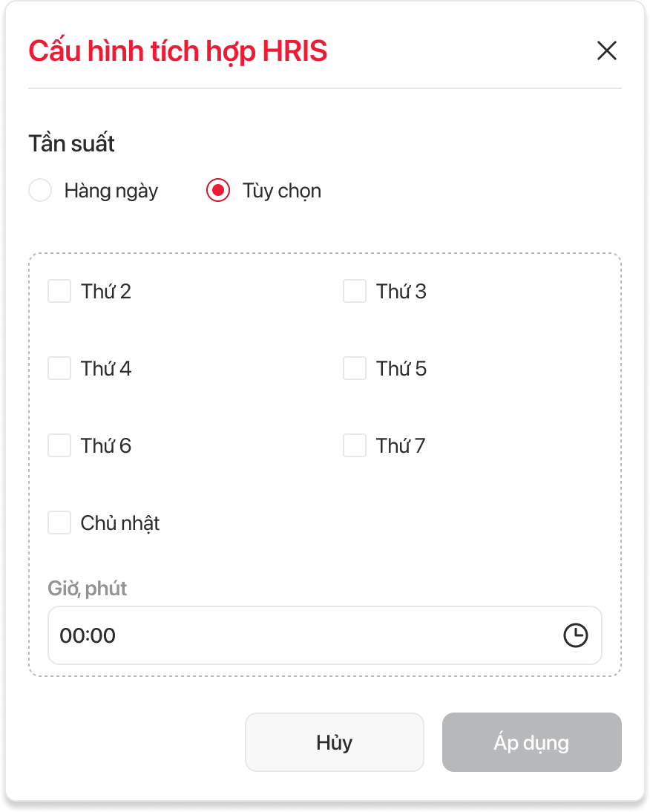This screenshot has height=812, width=650.
Task: Click the 00:00 time input field
Action: pos(297,635)
